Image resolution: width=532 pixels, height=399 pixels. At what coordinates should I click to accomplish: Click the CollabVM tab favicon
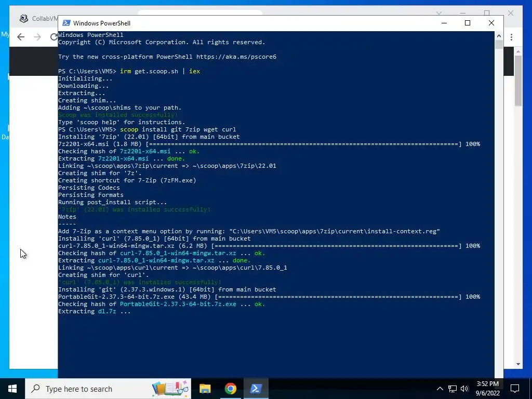[x=24, y=18]
